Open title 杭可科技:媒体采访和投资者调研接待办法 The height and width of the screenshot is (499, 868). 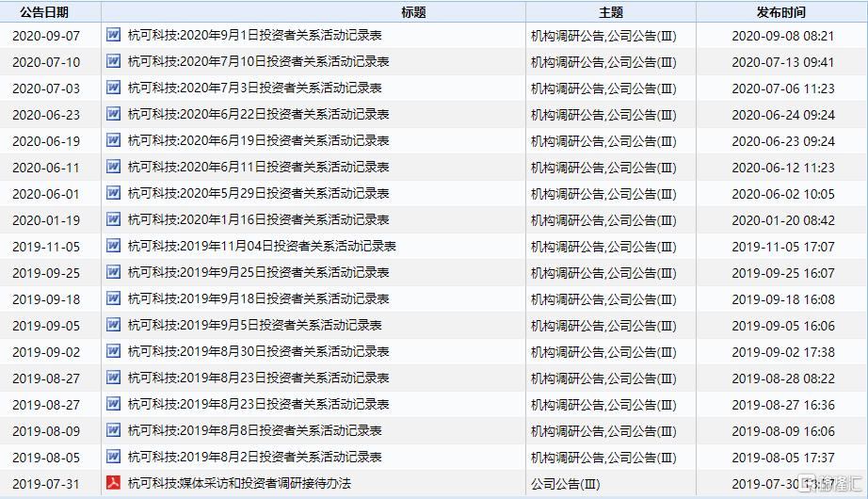tap(239, 484)
